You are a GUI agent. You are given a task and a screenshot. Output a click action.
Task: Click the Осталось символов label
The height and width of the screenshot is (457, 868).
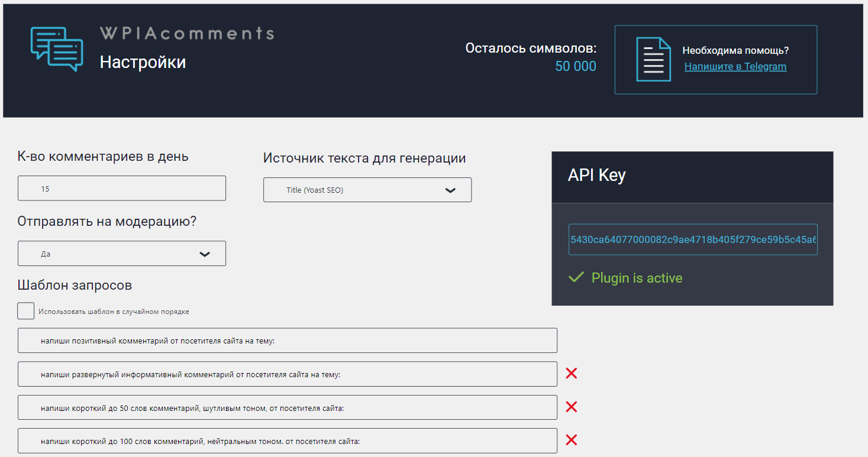(x=531, y=48)
